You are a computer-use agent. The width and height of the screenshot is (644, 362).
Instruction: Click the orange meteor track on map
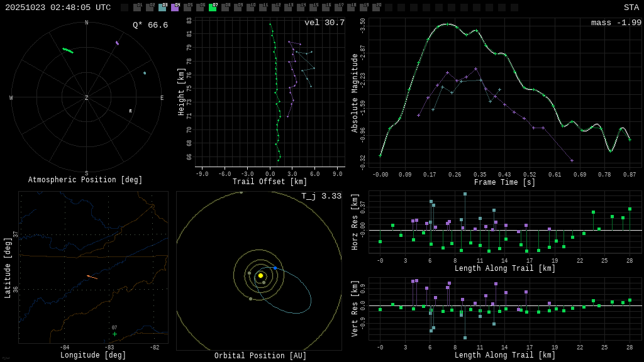[92, 277]
